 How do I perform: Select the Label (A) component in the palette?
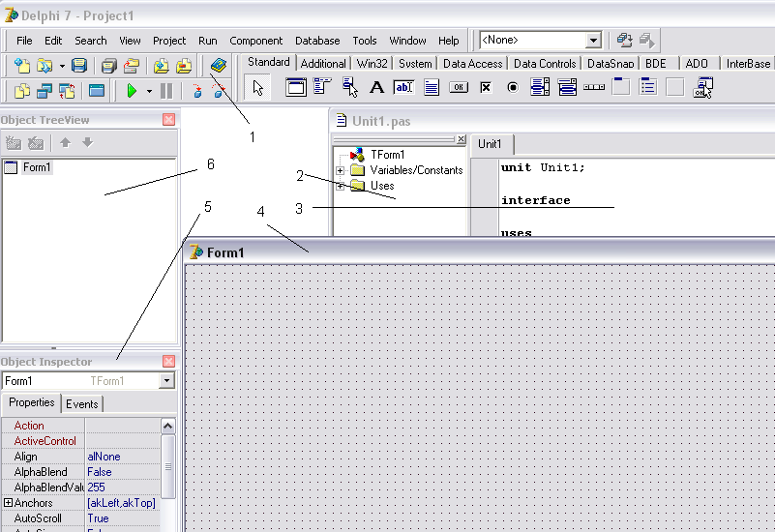pos(377,87)
